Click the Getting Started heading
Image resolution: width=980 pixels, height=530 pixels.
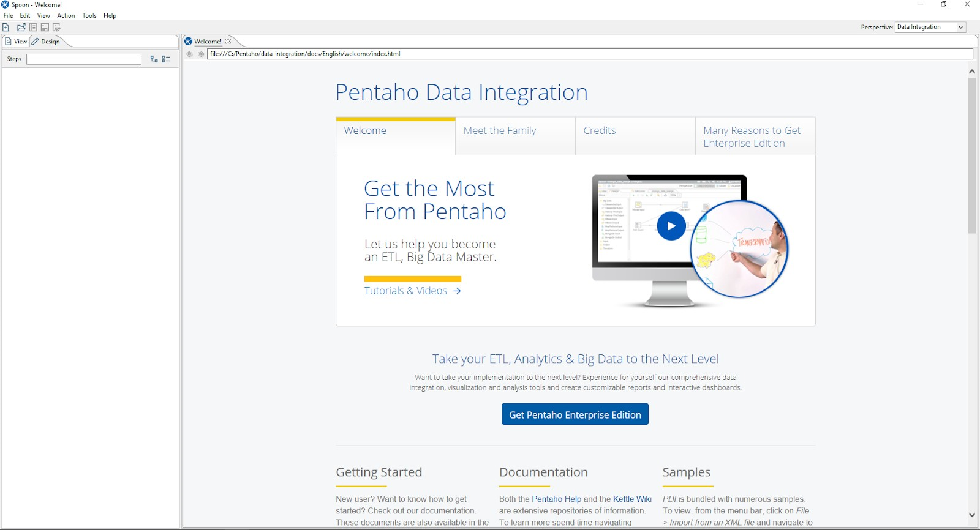(x=379, y=472)
